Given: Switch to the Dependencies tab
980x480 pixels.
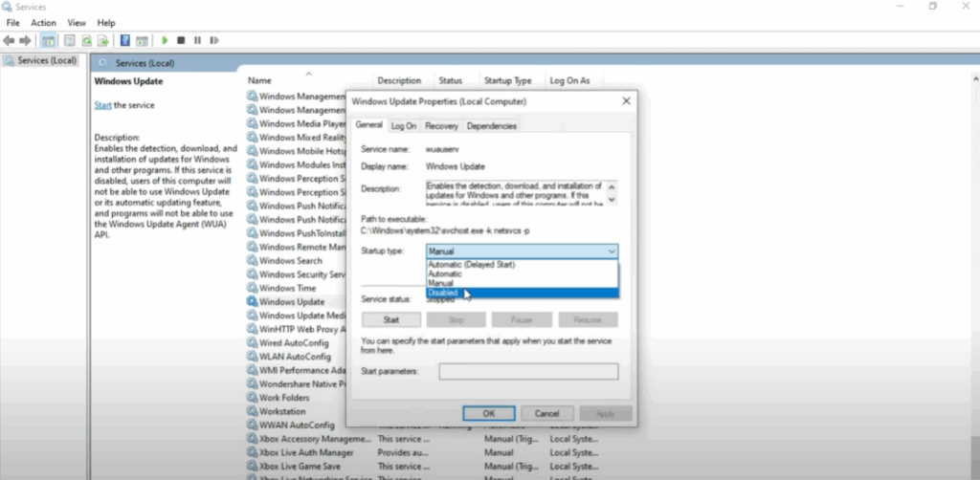Looking at the screenshot, I should tap(491, 126).
